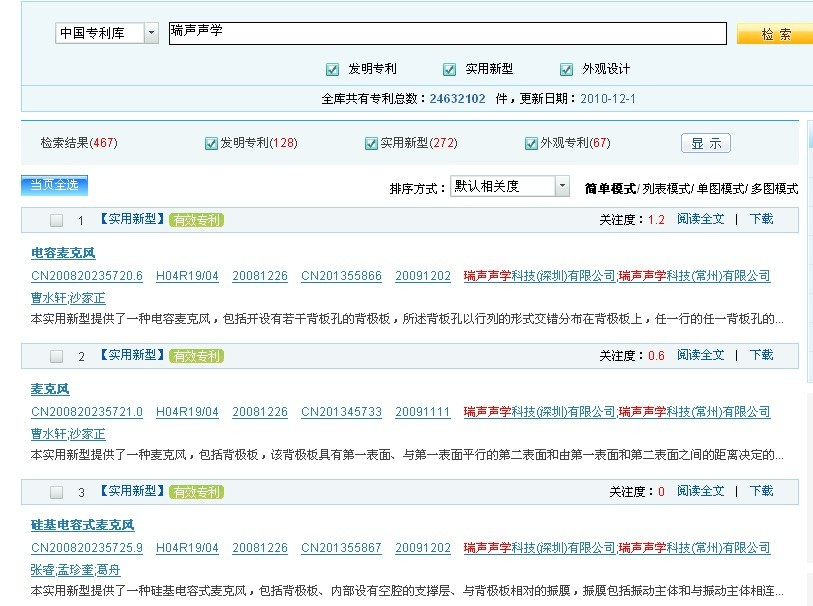This screenshot has width=813, height=606.
Task: Select checkbox for result 1
Action: [x=57, y=220]
